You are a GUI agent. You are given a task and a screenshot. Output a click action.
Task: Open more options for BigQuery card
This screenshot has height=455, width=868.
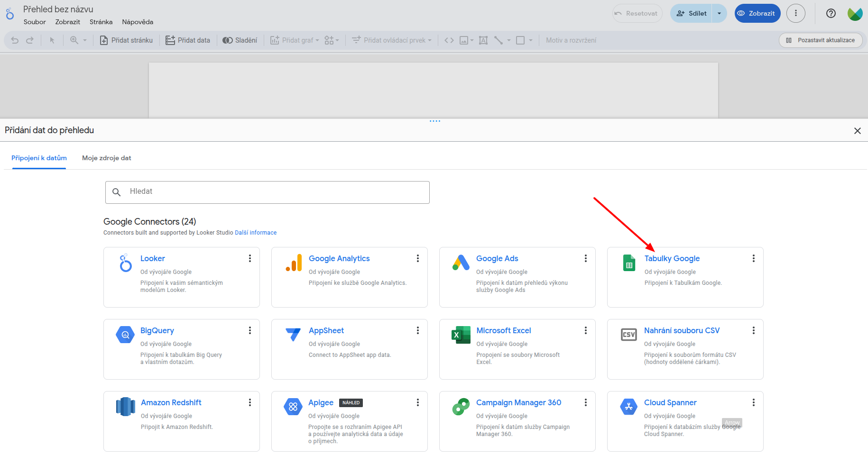click(x=250, y=330)
